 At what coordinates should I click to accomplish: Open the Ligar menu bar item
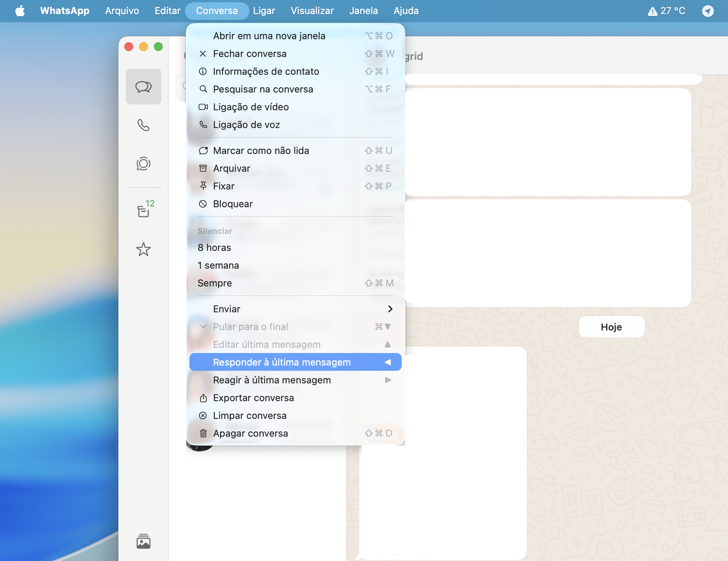click(x=264, y=11)
